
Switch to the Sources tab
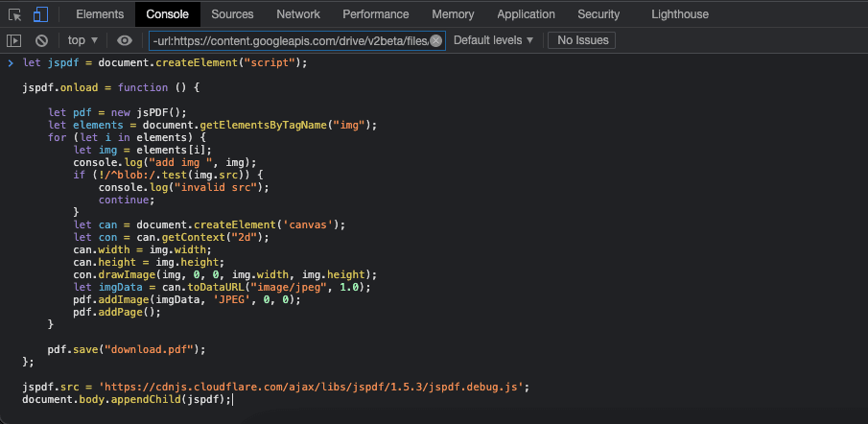click(232, 14)
